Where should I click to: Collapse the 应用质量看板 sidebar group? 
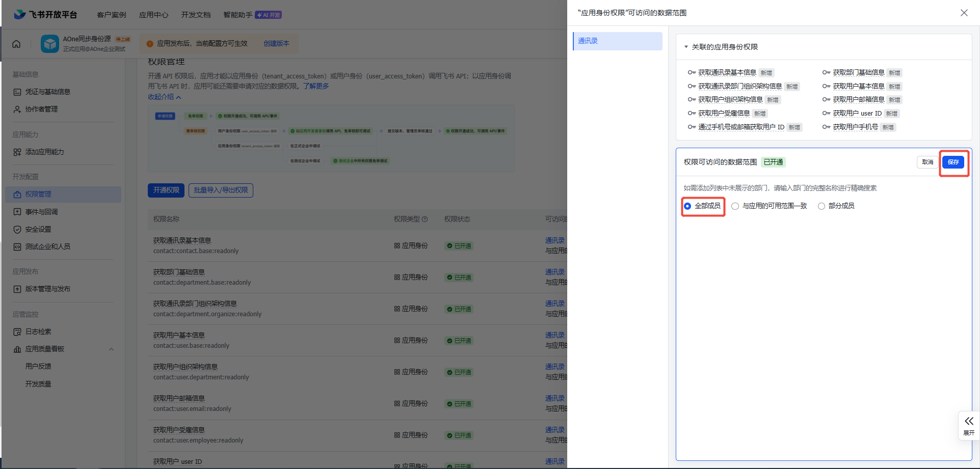pyautogui.click(x=111, y=349)
